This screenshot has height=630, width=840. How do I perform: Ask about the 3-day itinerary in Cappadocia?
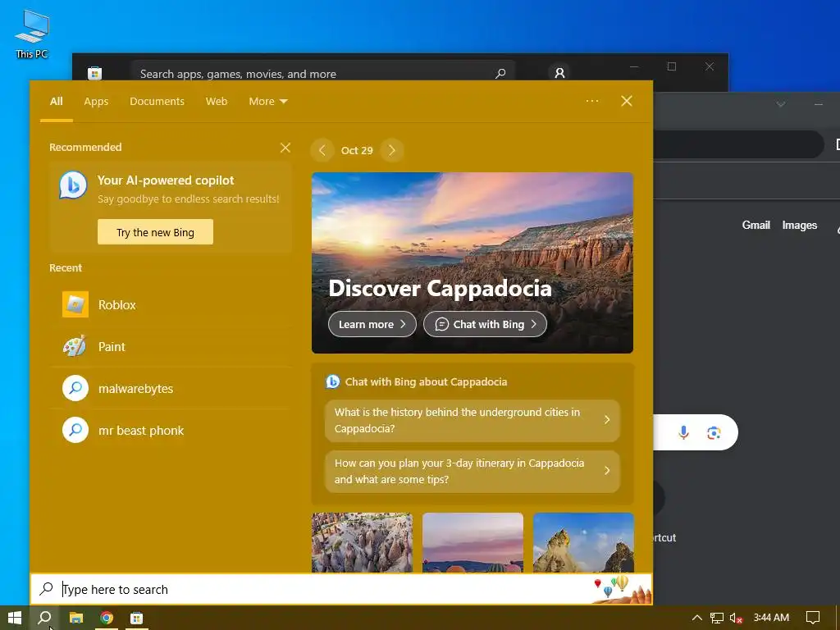pyautogui.click(x=472, y=472)
